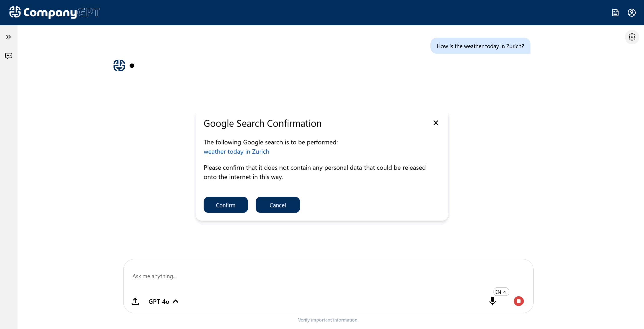Open the EN language dropdown
644x329 pixels.
pyautogui.click(x=501, y=292)
